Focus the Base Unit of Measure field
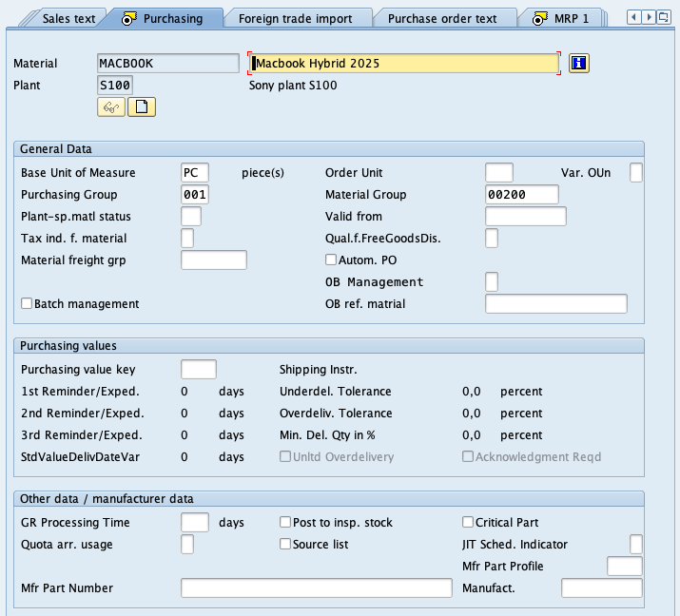The image size is (680, 616). (195, 172)
